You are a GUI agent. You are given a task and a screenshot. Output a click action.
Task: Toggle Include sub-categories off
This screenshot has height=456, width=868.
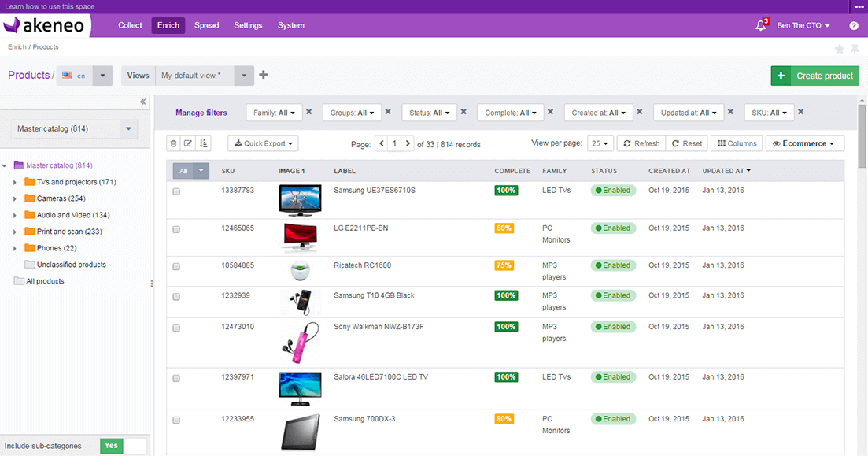tap(111, 446)
